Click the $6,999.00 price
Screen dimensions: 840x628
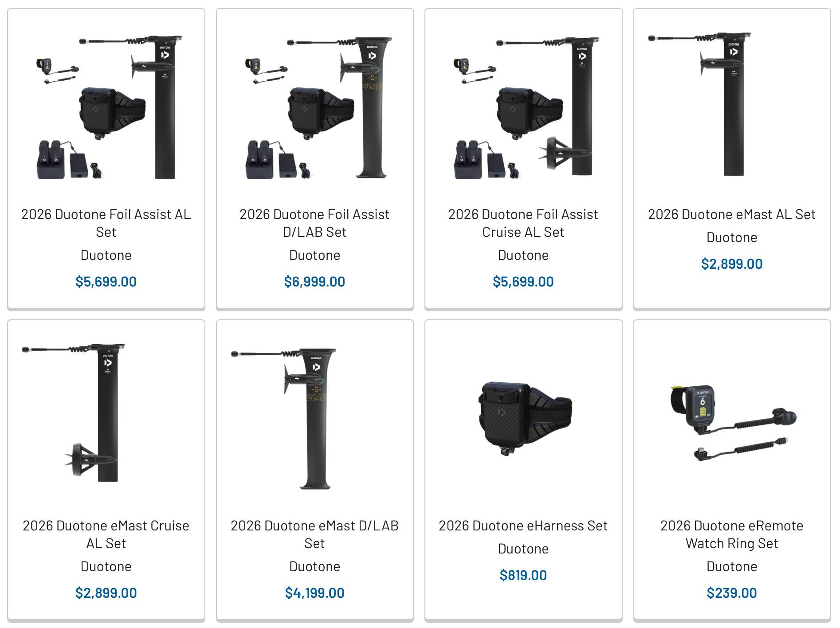pyautogui.click(x=314, y=282)
